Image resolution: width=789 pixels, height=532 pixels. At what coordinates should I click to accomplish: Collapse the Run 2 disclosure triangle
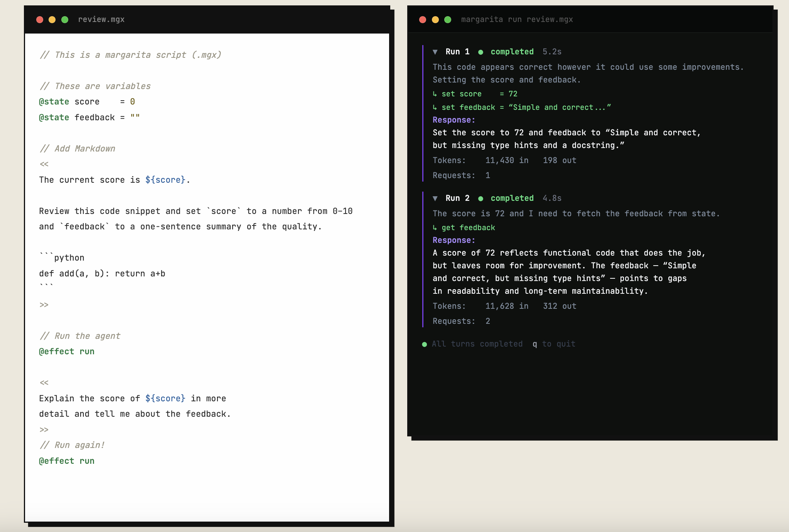pos(435,199)
